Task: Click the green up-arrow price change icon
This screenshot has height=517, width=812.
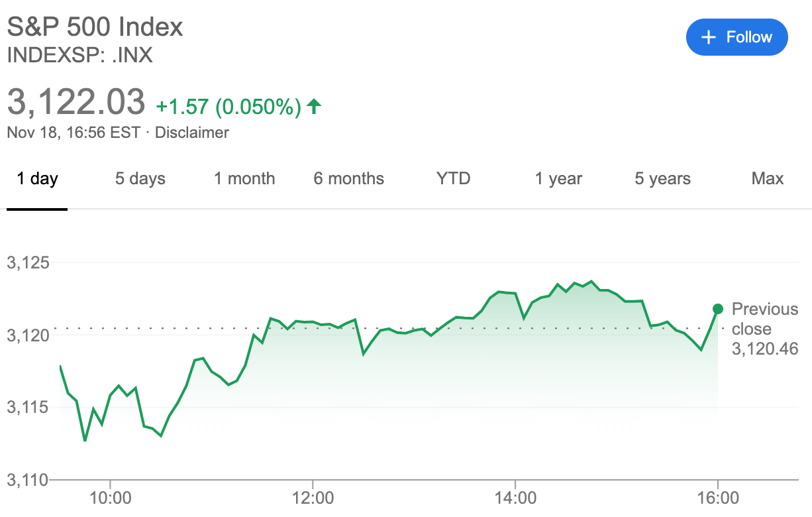Action: click(x=315, y=105)
